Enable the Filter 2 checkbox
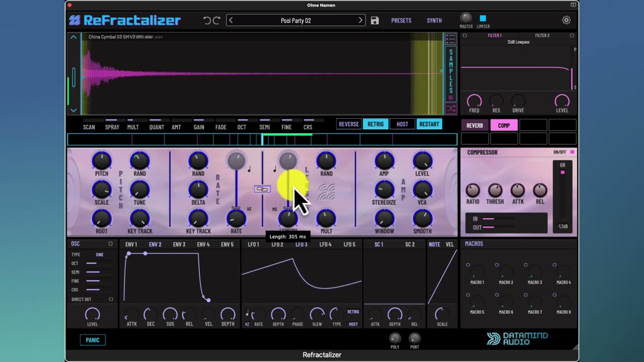This screenshot has height=362, width=644. pyautogui.click(x=572, y=36)
